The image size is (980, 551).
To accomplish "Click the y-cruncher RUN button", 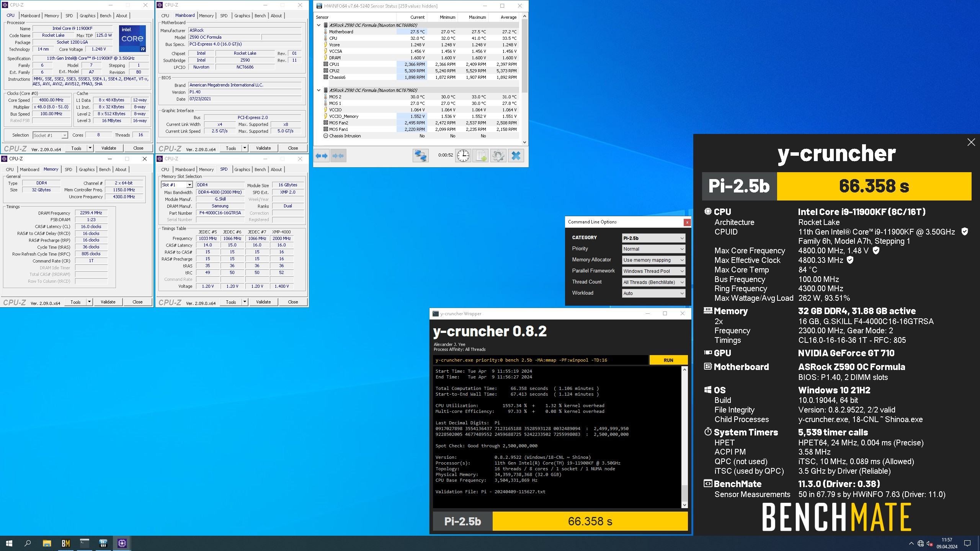I will point(668,360).
